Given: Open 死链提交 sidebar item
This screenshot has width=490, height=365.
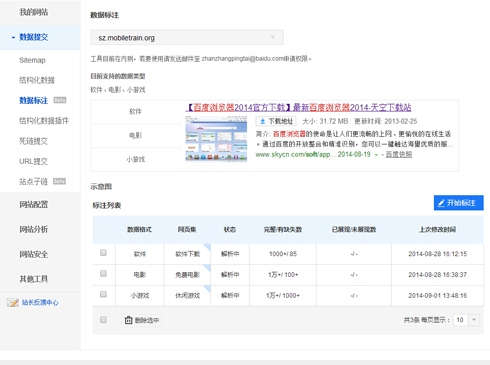Looking at the screenshot, I should pos(33,141).
